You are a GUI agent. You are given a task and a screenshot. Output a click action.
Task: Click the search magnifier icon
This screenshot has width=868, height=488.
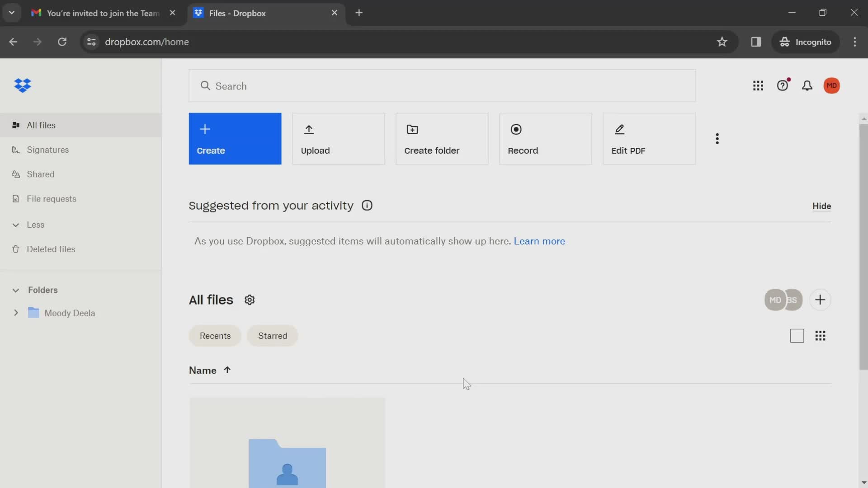click(x=205, y=86)
